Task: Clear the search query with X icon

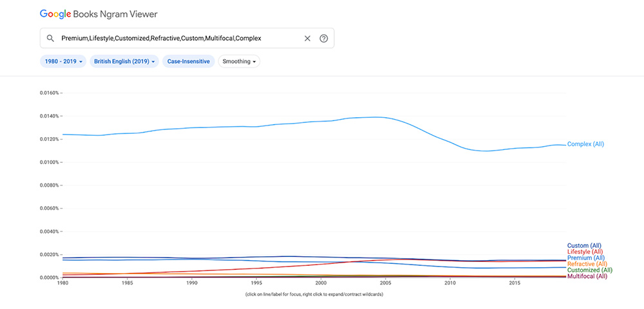Action: (x=307, y=39)
